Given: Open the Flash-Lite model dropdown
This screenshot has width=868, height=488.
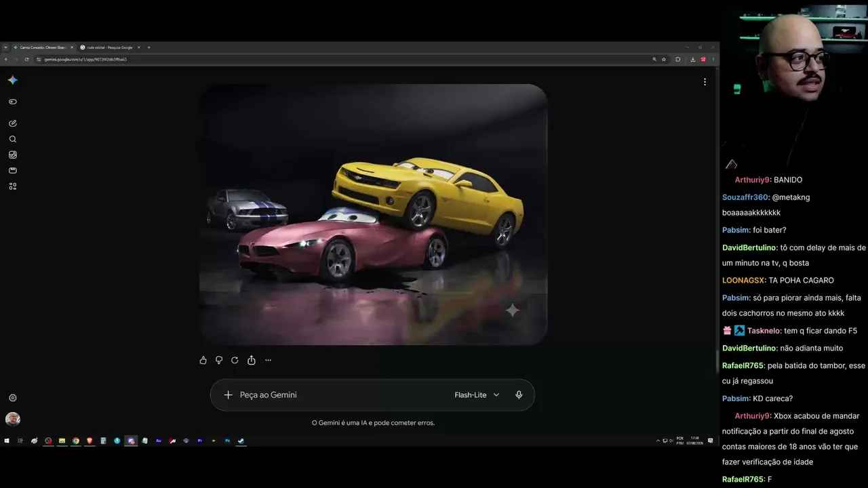Looking at the screenshot, I should tap(477, 395).
